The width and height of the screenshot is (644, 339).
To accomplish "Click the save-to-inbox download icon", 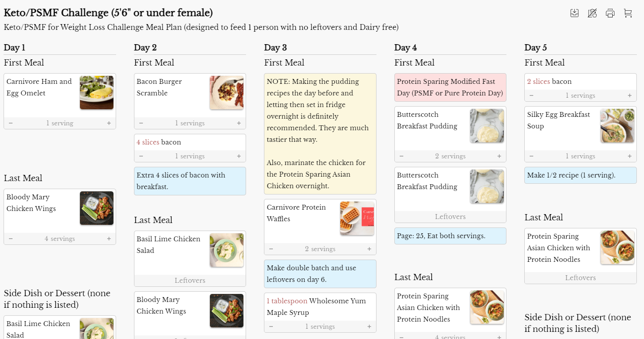I will [575, 13].
